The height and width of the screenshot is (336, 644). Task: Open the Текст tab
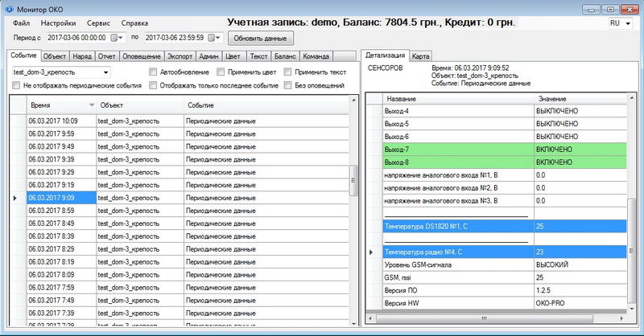pos(258,56)
